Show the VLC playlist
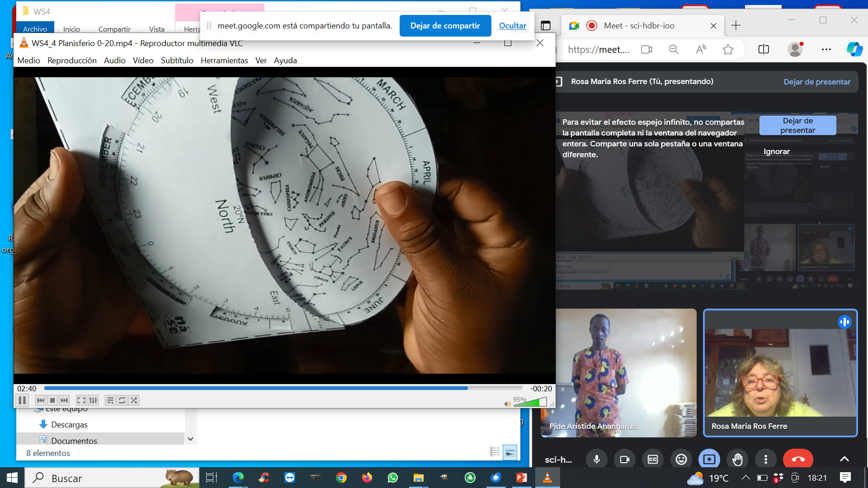 pos(110,400)
